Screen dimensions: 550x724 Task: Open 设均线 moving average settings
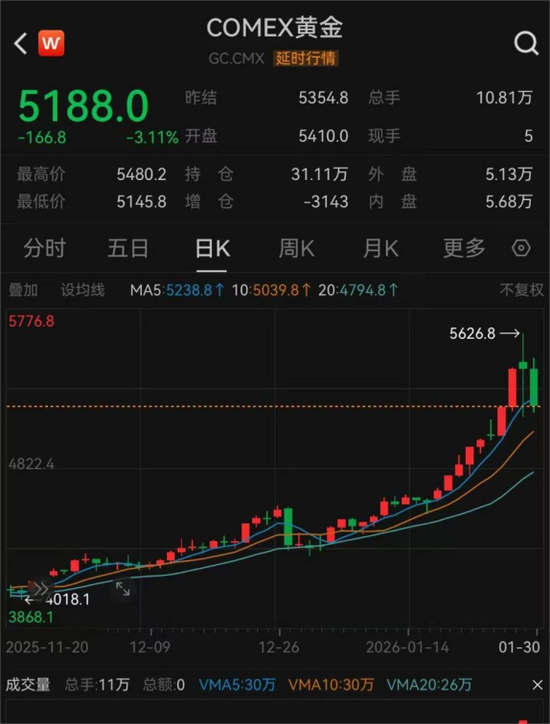tap(83, 290)
